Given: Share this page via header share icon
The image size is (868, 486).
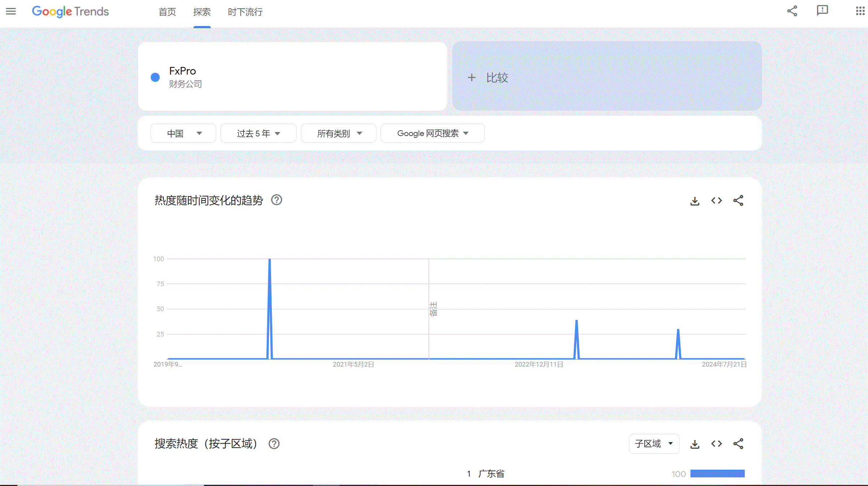Looking at the screenshot, I should coord(792,11).
